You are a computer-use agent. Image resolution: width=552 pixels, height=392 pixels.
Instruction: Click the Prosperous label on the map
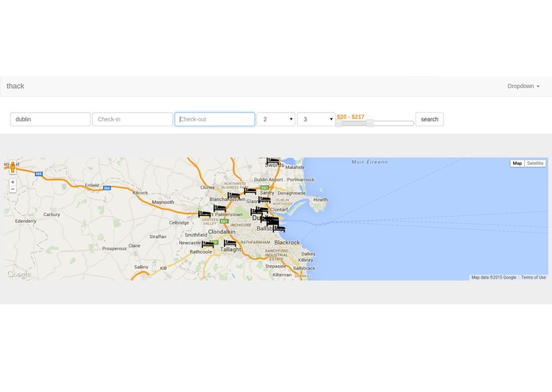[114, 248]
